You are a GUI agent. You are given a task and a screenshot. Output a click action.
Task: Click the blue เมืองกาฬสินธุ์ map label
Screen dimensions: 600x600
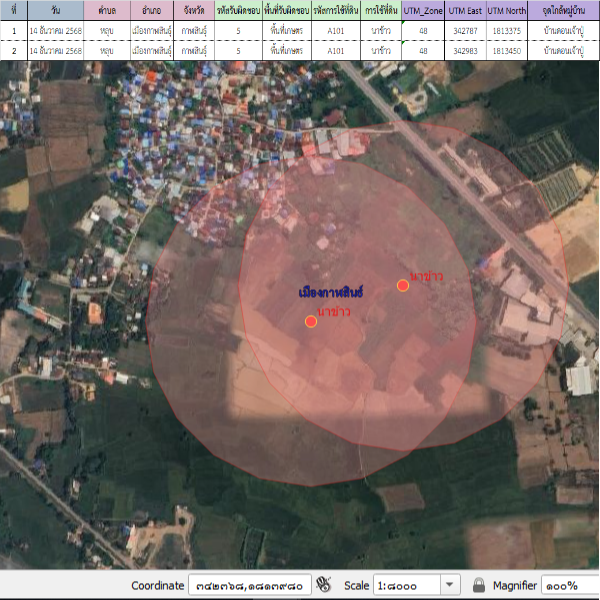pos(331,293)
